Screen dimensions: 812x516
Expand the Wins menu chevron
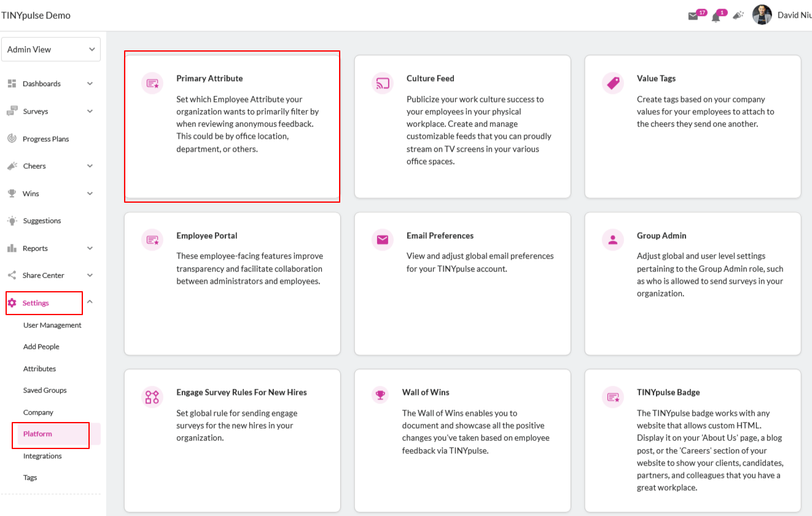tap(90, 193)
